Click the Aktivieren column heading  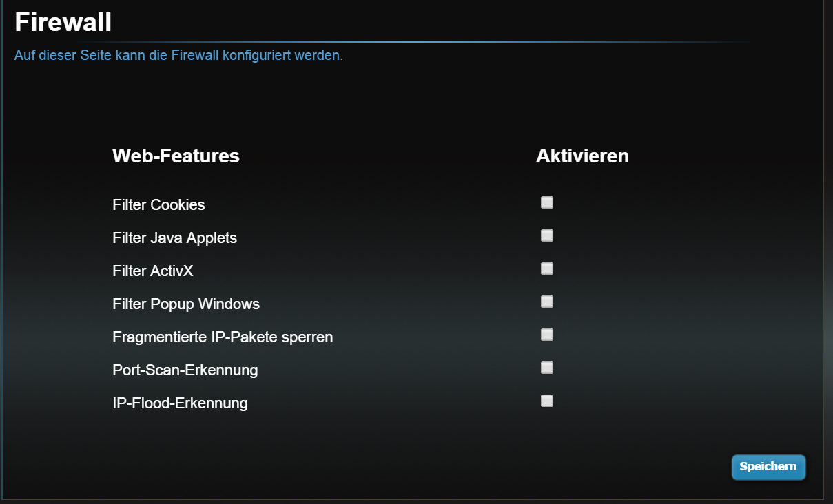point(582,156)
